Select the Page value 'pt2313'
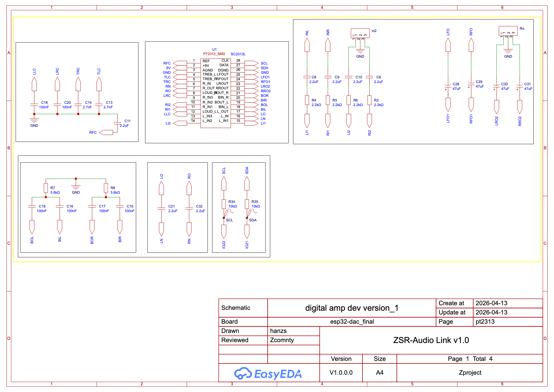 [485, 321]
